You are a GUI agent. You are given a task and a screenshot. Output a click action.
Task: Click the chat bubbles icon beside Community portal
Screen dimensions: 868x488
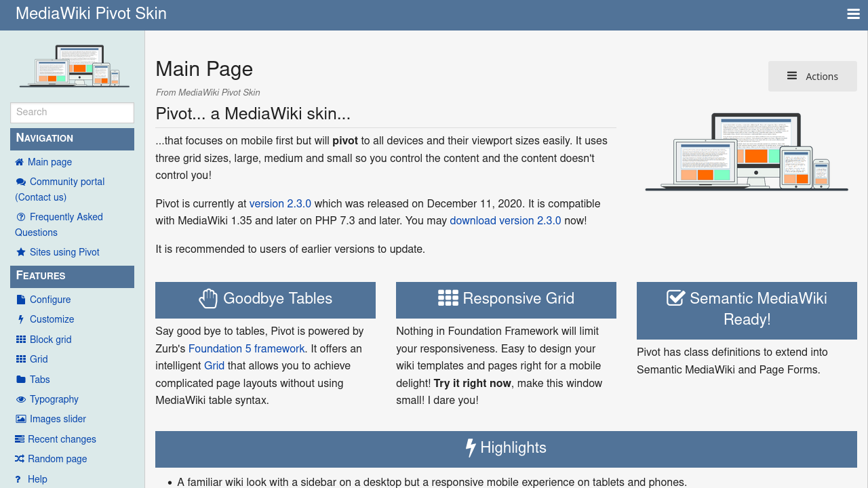[x=20, y=182]
